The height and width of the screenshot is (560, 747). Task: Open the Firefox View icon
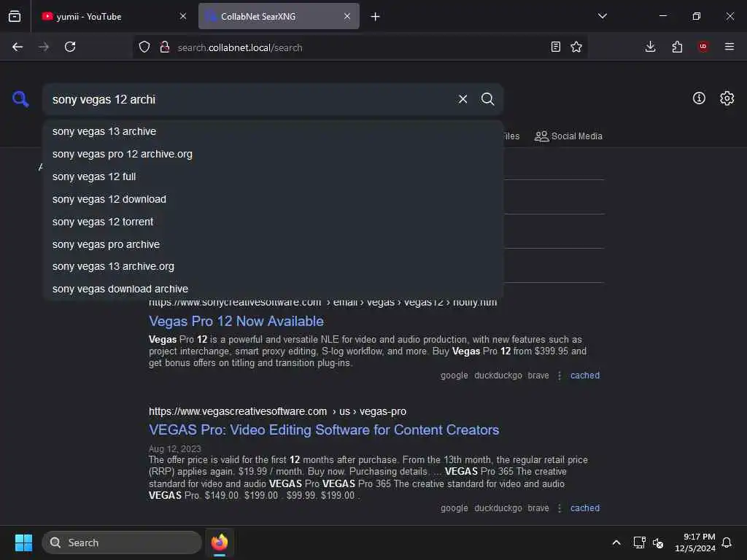15,17
